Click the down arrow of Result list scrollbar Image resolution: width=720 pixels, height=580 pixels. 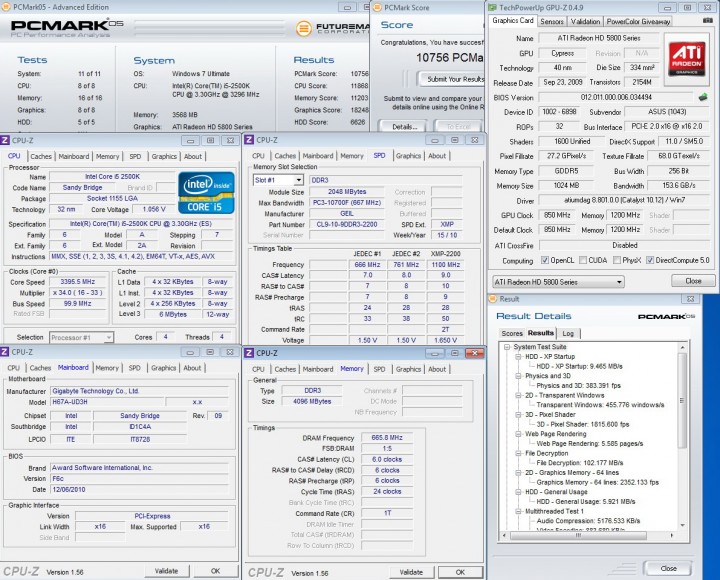coord(682,525)
